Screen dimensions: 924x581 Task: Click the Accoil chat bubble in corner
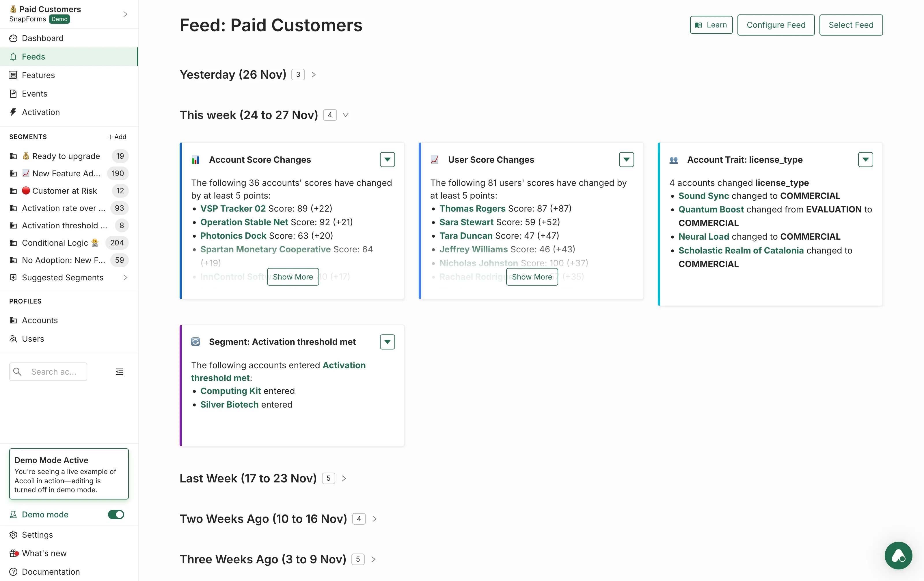point(898,555)
